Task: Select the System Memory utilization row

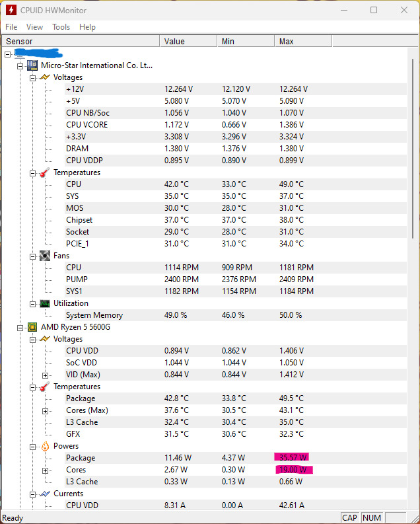Action: 236,315
